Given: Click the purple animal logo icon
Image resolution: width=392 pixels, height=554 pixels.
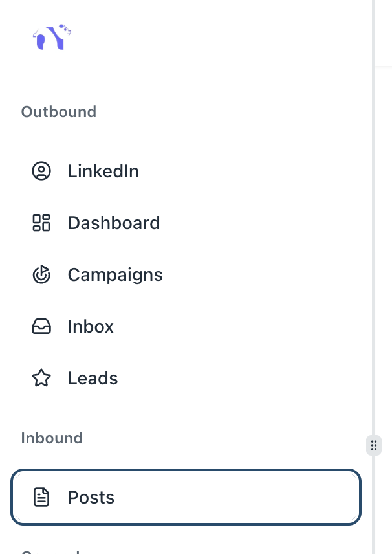Looking at the screenshot, I should pos(52,38).
